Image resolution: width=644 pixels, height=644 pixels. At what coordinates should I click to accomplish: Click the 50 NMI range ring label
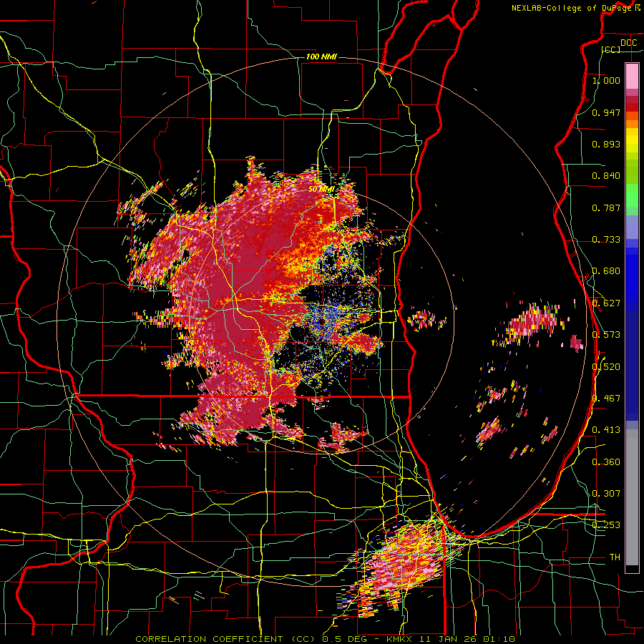[x=321, y=190]
